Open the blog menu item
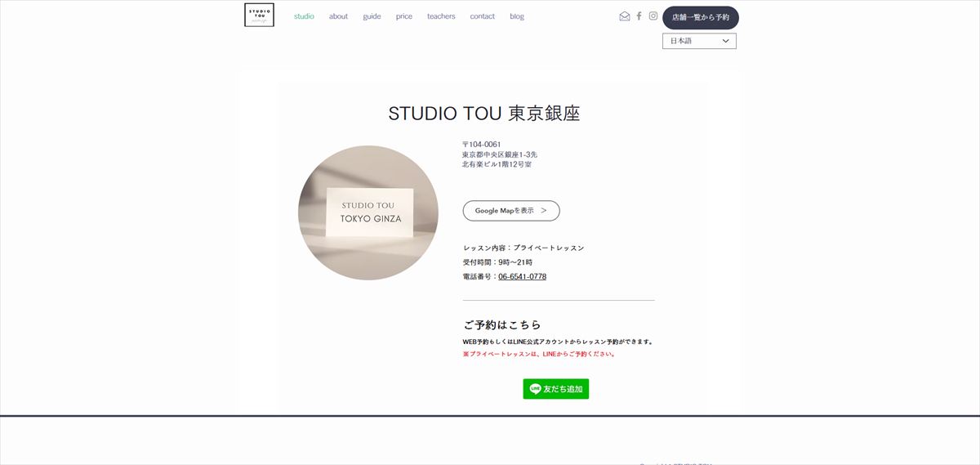The height and width of the screenshot is (465, 980). [x=517, y=16]
